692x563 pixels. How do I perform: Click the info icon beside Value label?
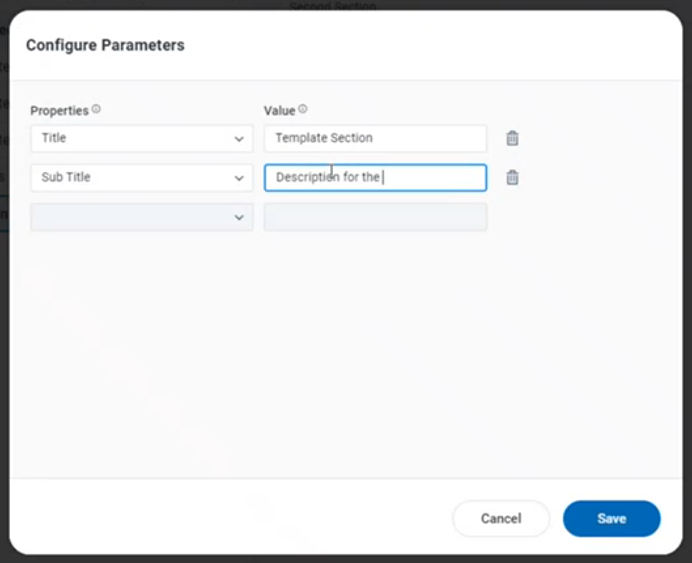click(x=303, y=110)
